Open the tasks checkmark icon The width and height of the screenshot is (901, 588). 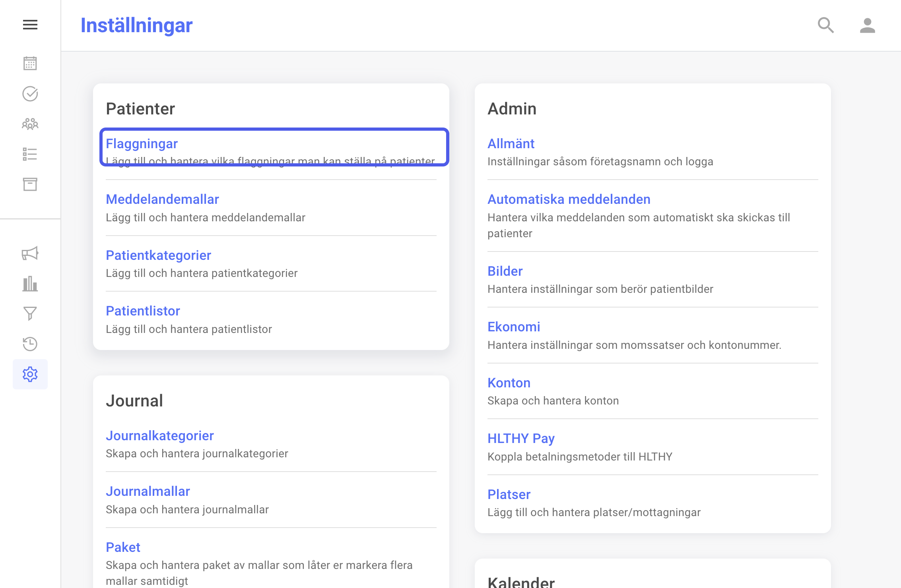click(30, 94)
